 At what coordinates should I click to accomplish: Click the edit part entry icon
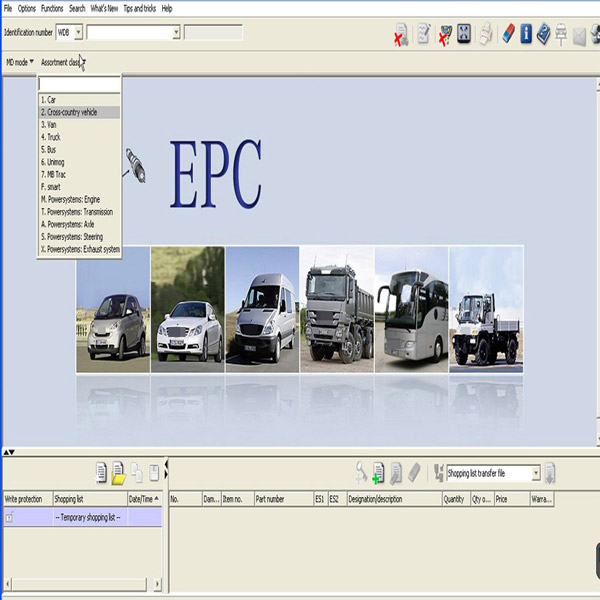click(x=396, y=473)
